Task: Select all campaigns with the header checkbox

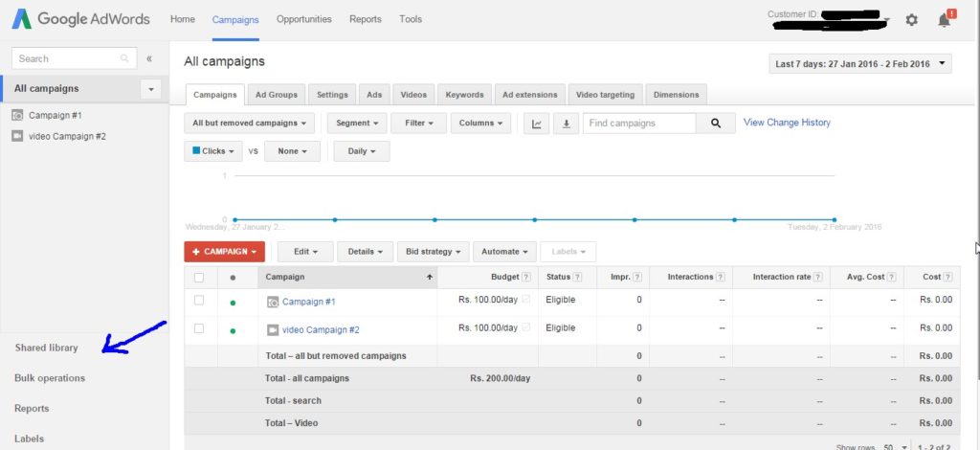Action: click(199, 278)
